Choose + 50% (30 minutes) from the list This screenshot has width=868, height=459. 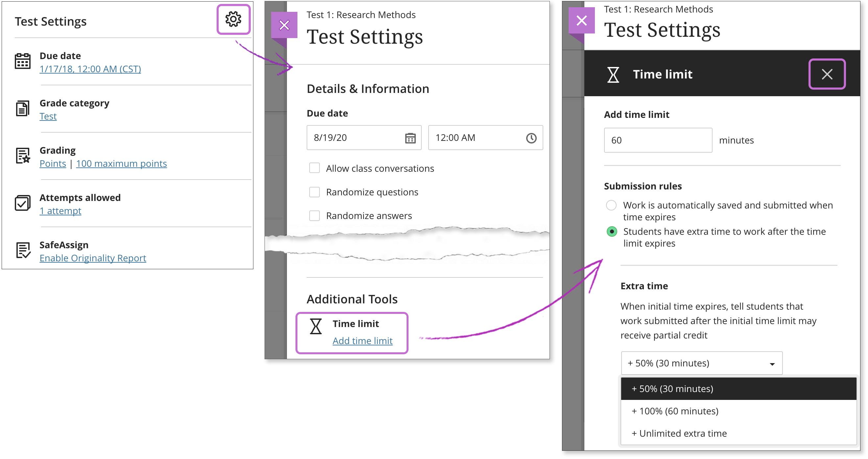click(x=738, y=389)
